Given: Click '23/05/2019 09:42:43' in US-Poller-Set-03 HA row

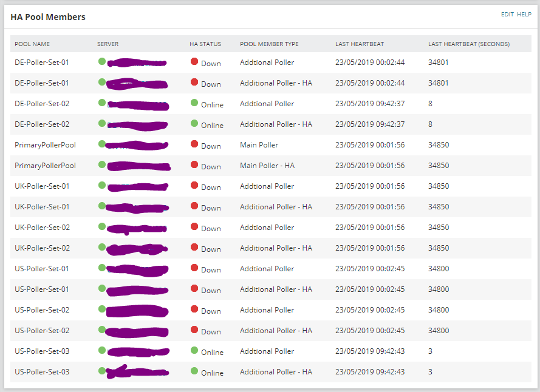Looking at the screenshot, I should [370, 372].
